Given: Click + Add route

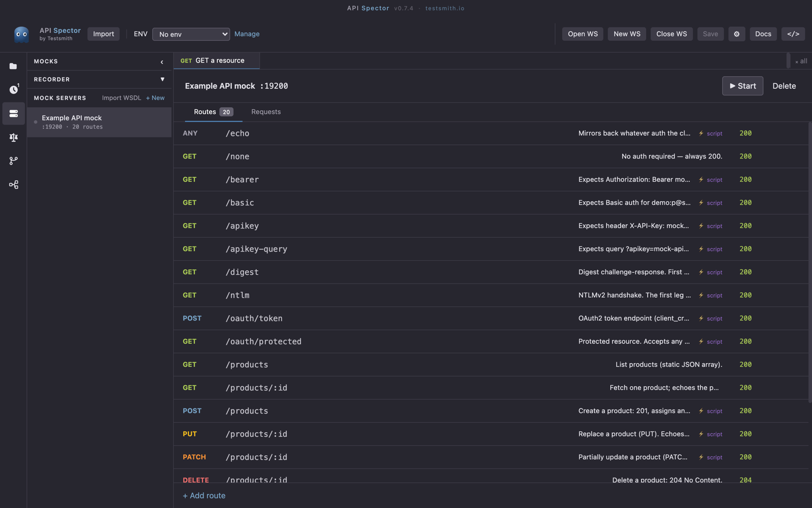Looking at the screenshot, I should click(204, 495).
